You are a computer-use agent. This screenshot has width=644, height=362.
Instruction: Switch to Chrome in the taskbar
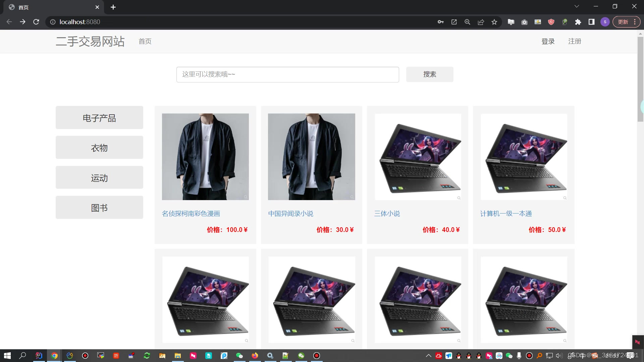tap(54, 356)
